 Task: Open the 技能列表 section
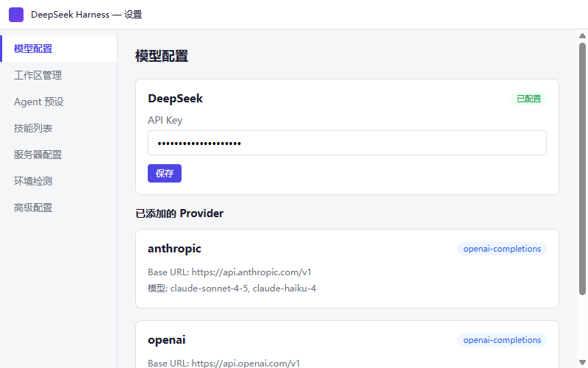click(x=59, y=128)
